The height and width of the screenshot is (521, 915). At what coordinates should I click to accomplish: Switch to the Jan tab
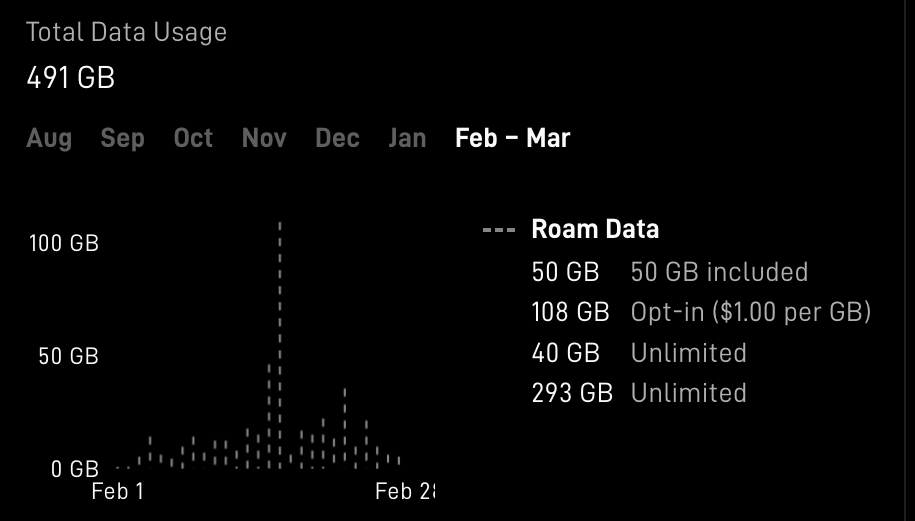407,138
